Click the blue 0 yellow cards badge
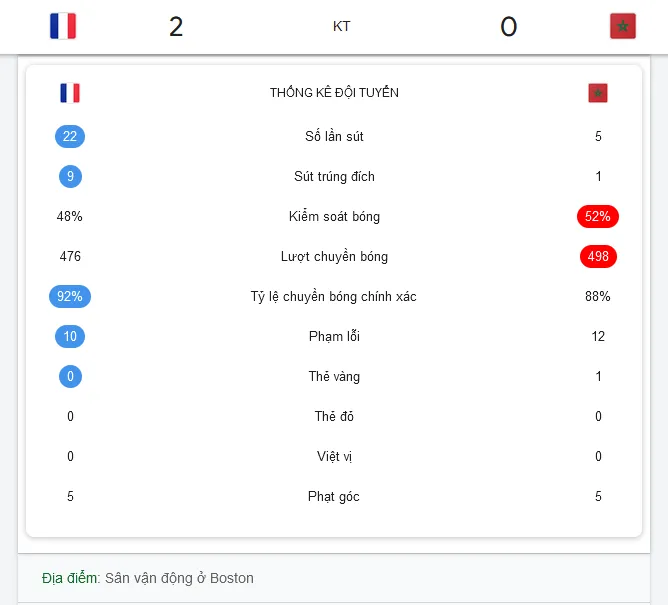The height and width of the screenshot is (605, 668). pyautogui.click(x=70, y=377)
